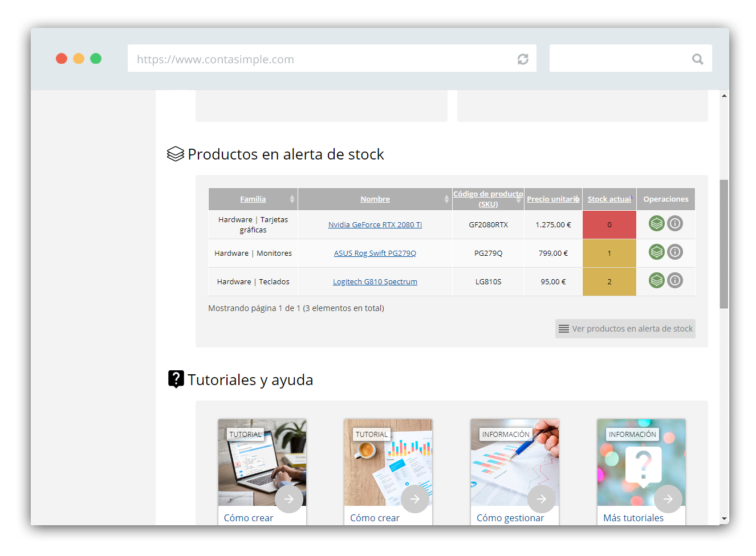Open Nvidia GeForce RTX 2080 Ti link

coord(375,224)
